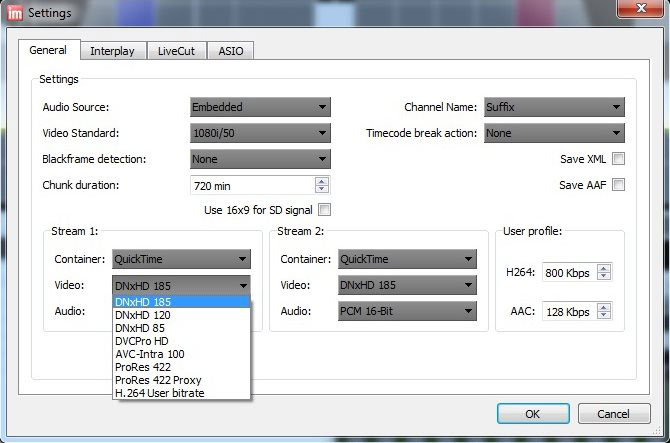Image resolution: width=670 pixels, height=443 pixels.
Task: Open the Blackframe detection dropdown
Action: [260, 159]
